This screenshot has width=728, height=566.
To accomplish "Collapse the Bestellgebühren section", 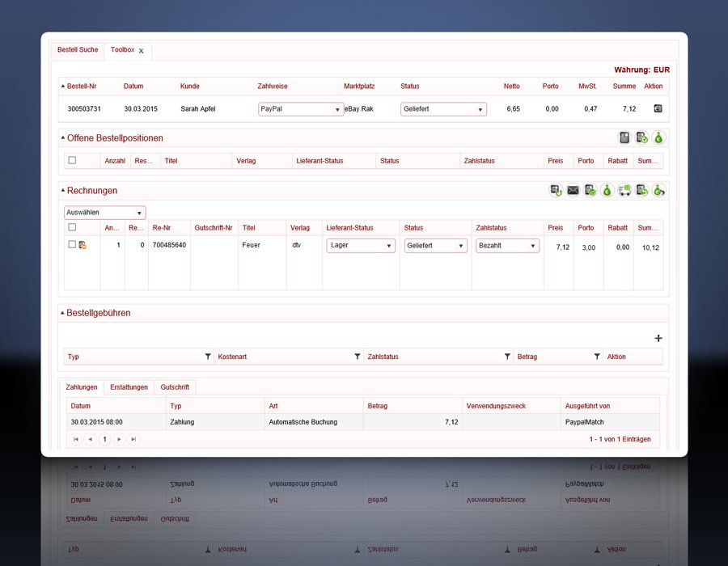I will tap(62, 313).
